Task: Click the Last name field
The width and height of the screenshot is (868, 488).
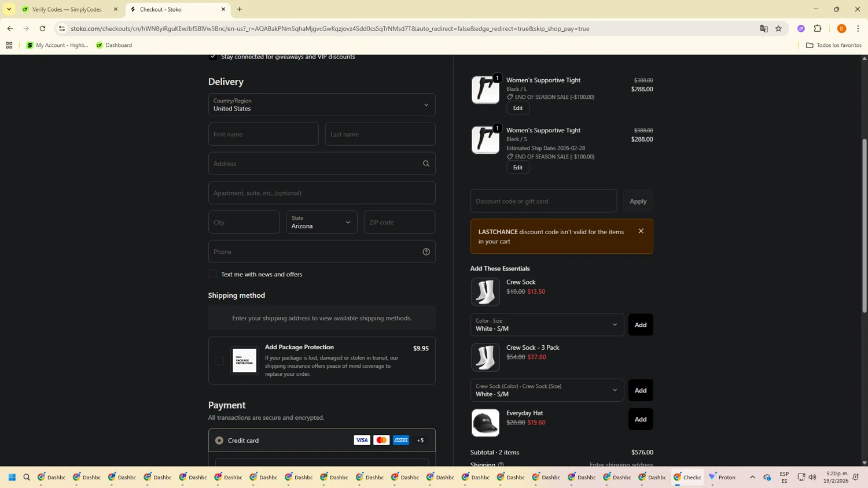Action: click(x=380, y=134)
